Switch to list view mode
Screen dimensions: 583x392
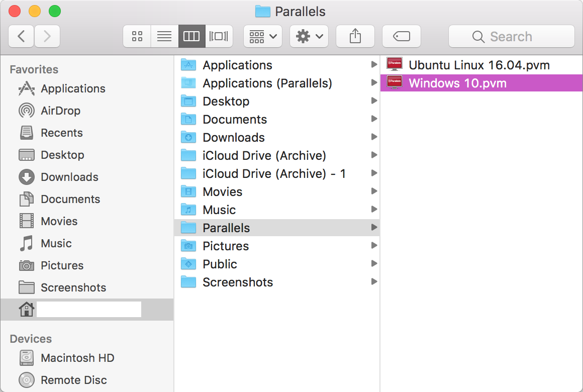pos(164,36)
